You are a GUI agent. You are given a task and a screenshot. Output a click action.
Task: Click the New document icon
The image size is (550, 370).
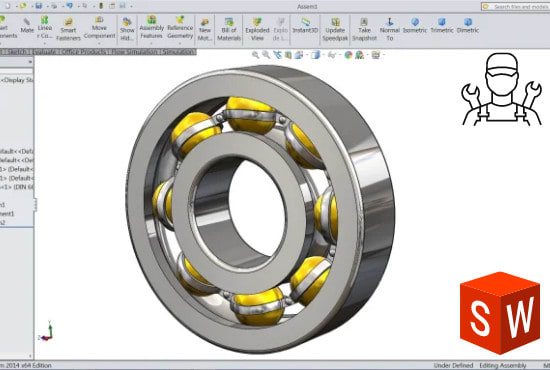click(7, 6)
